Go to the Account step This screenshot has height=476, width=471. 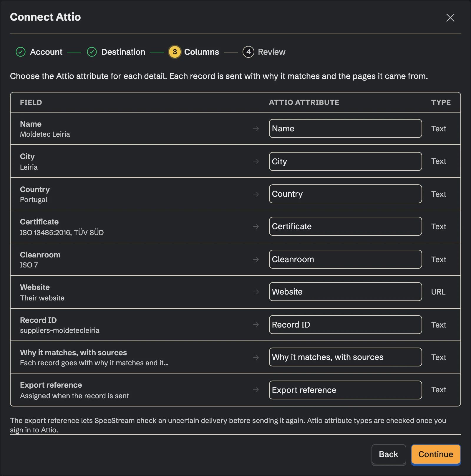[x=46, y=52]
